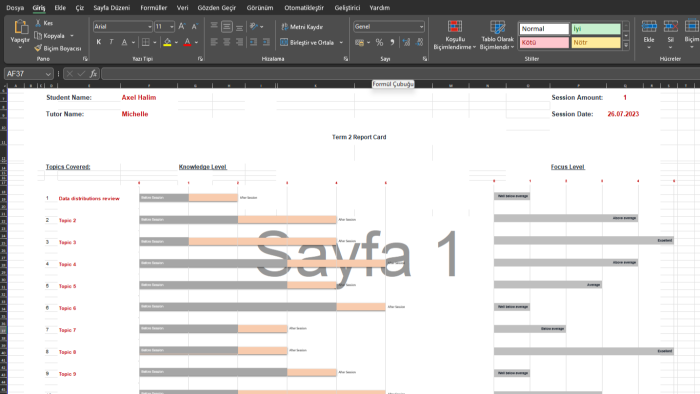Align cell content to top
The width and height of the screenshot is (700, 394).
pyautogui.click(x=214, y=26)
